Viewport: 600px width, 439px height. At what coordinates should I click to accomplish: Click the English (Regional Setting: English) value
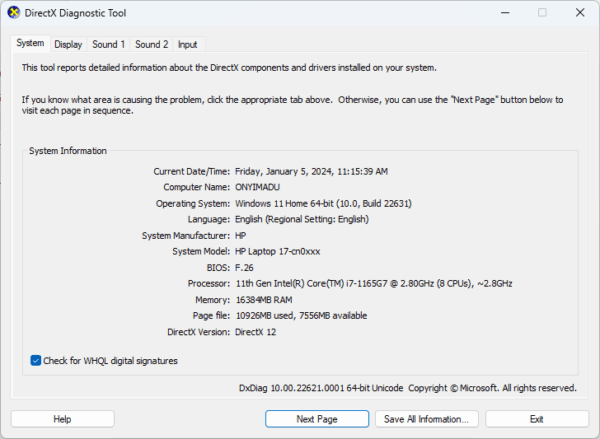[302, 219]
